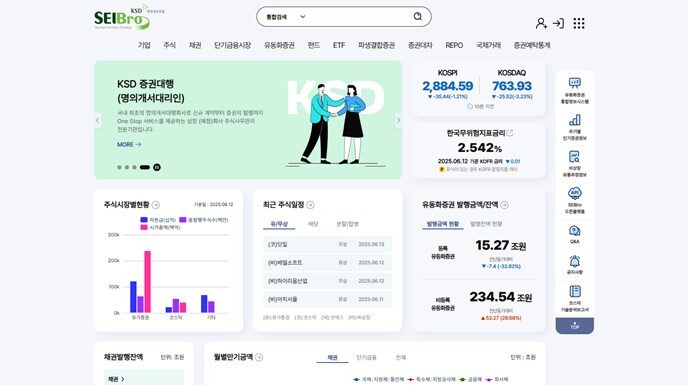Click the SEIBro logo
This screenshot has width=688, height=385.
(x=128, y=18)
